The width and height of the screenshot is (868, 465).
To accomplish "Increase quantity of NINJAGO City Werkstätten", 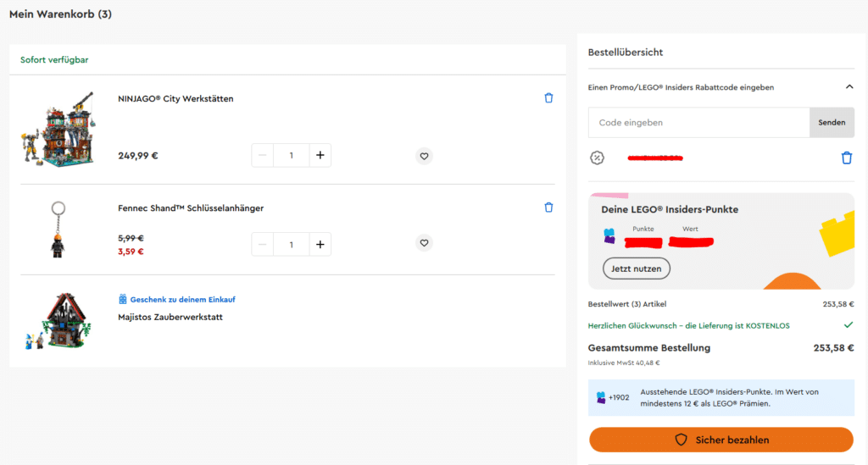I will 320,155.
